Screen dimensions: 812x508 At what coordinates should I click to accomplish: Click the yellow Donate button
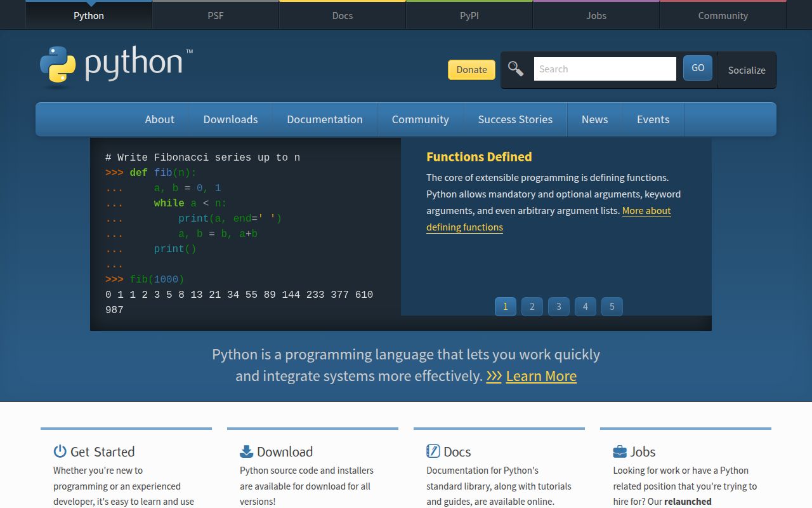(x=472, y=70)
